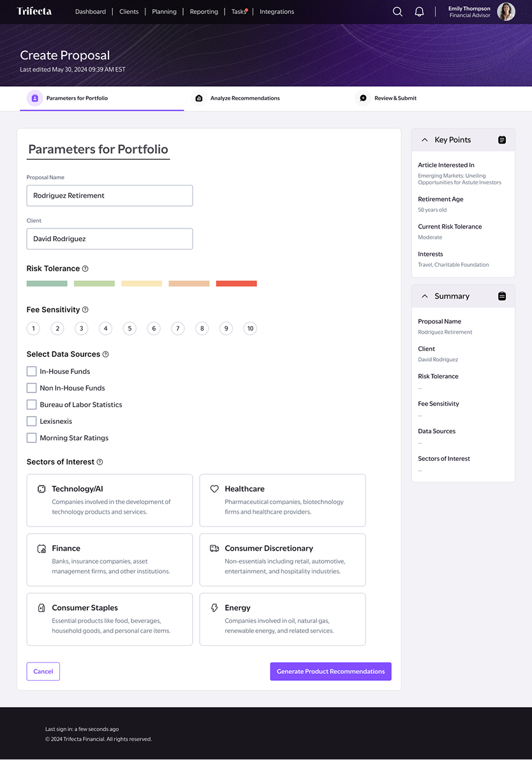Click Generate Product Recommendations button
Viewport: 532px width, 760px height.
click(x=330, y=671)
